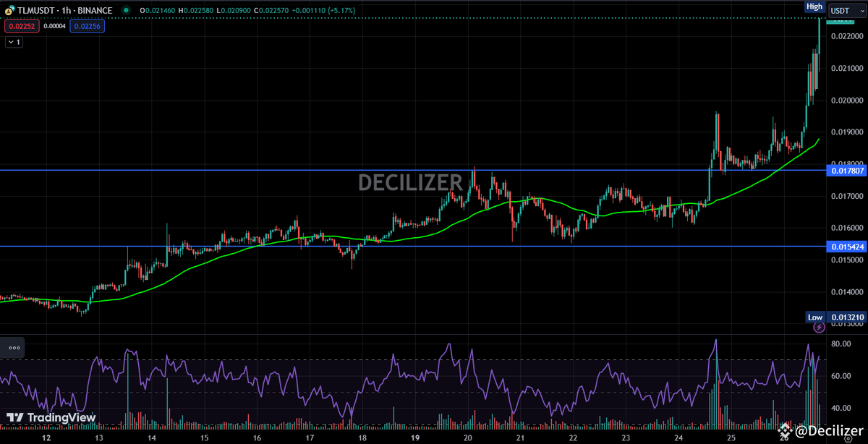Click the 0.013210 low price label
868x444 pixels.
point(846,317)
